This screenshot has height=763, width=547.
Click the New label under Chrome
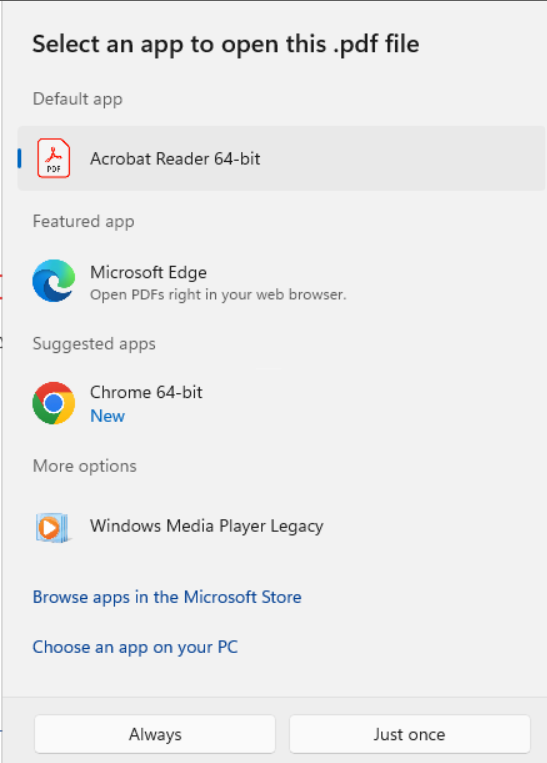pyautogui.click(x=108, y=416)
